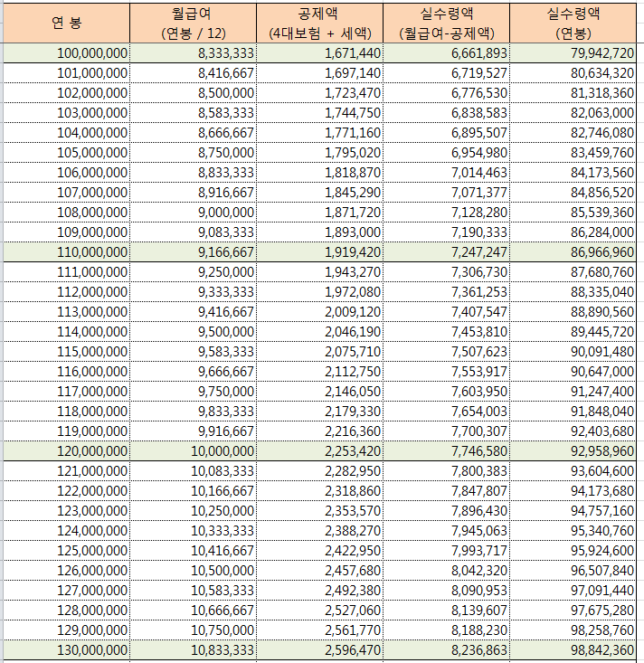Select monthly pay 9,583,333
This screenshot has width=644, height=663.
click(193, 351)
